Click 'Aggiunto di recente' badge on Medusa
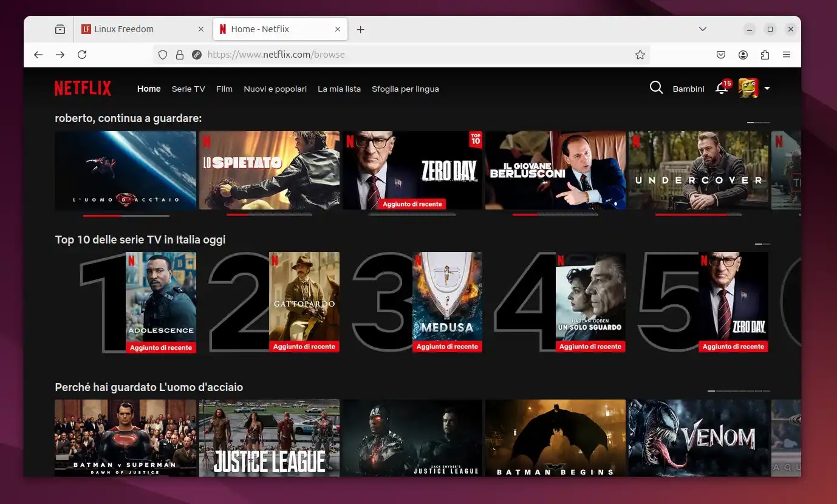The width and height of the screenshot is (837, 504). point(448,347)
